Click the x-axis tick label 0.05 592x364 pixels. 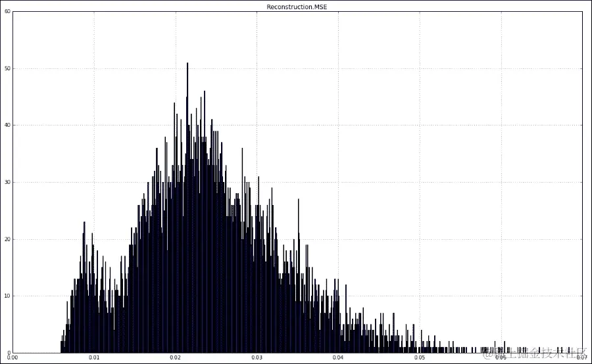point(420,357)
